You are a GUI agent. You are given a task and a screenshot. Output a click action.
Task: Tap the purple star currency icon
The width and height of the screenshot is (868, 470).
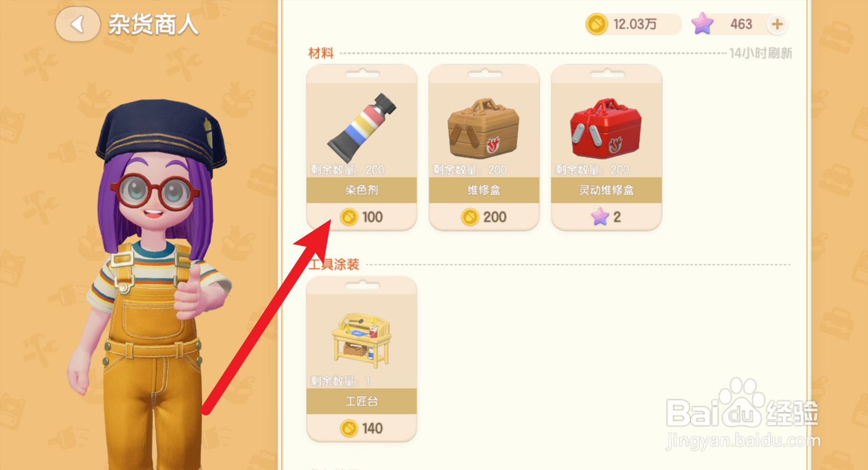pyautogui.click(x=702, y=24)
